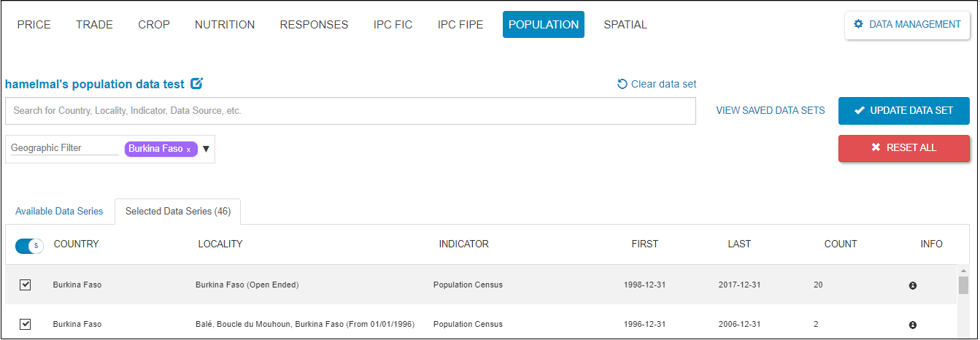980x340 pixels.
Task: Go to the PRICE section
Action: [34, 25]
